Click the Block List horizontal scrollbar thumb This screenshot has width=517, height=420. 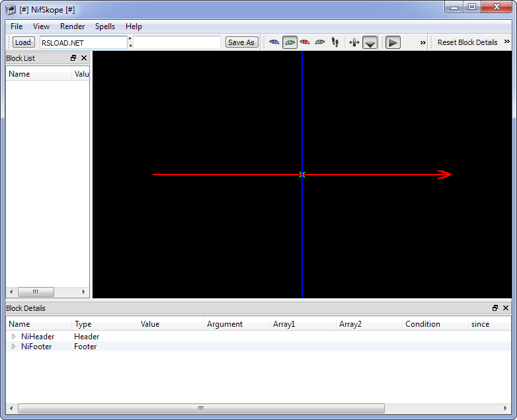(x=36, y=292)
